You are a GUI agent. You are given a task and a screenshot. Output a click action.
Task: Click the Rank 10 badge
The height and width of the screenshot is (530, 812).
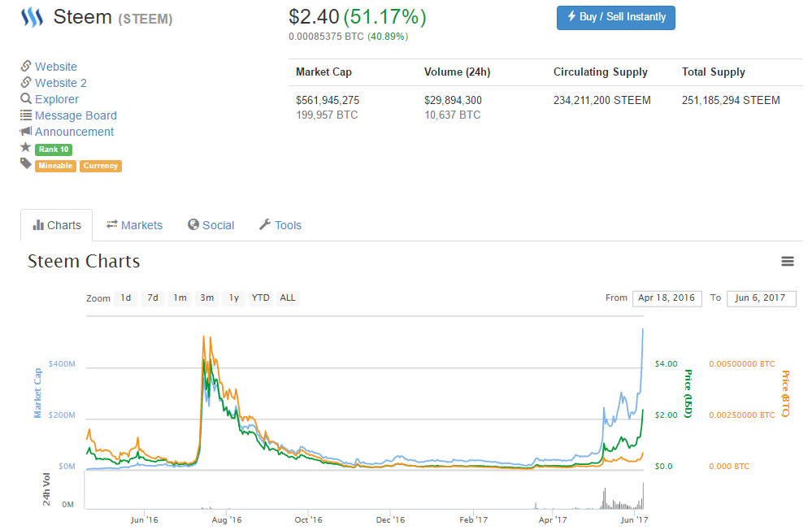(x=54, y=150)
